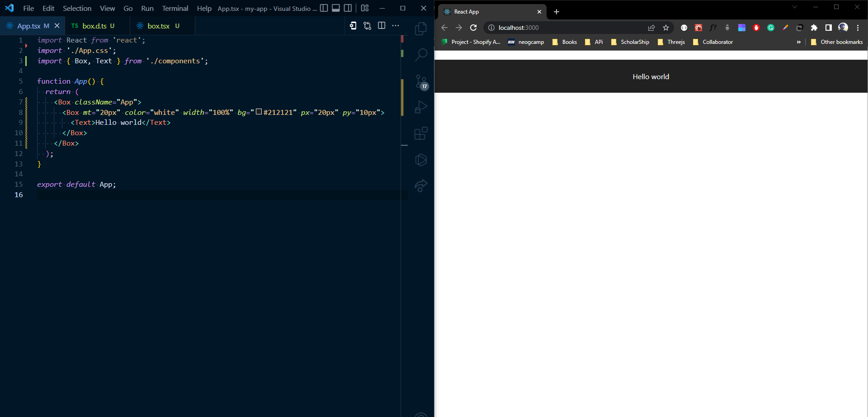Open the Run menu

click(x=147, y=8)
